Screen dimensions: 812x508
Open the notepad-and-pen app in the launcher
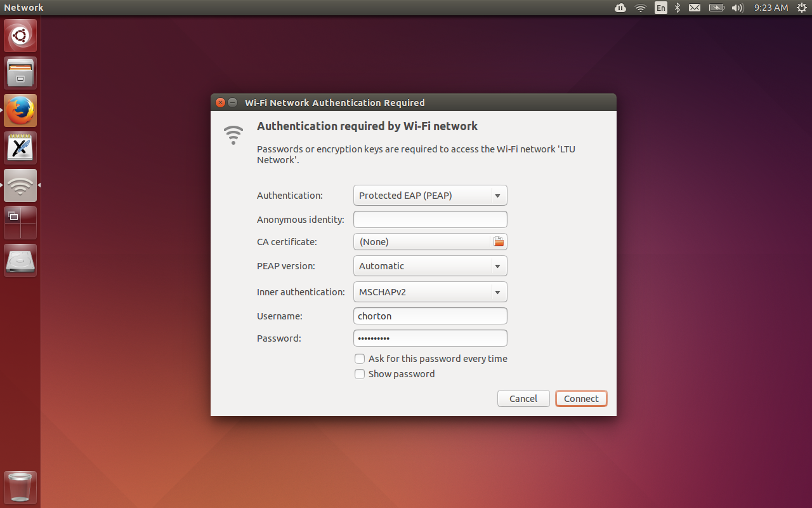click(20, 148)
